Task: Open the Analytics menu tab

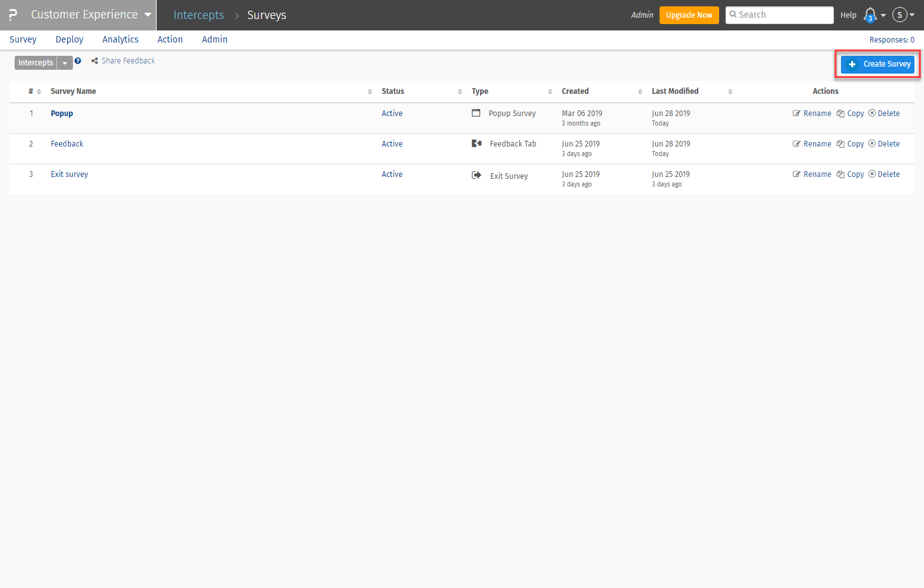Action: pyautogui.click(x=120, y=39)
